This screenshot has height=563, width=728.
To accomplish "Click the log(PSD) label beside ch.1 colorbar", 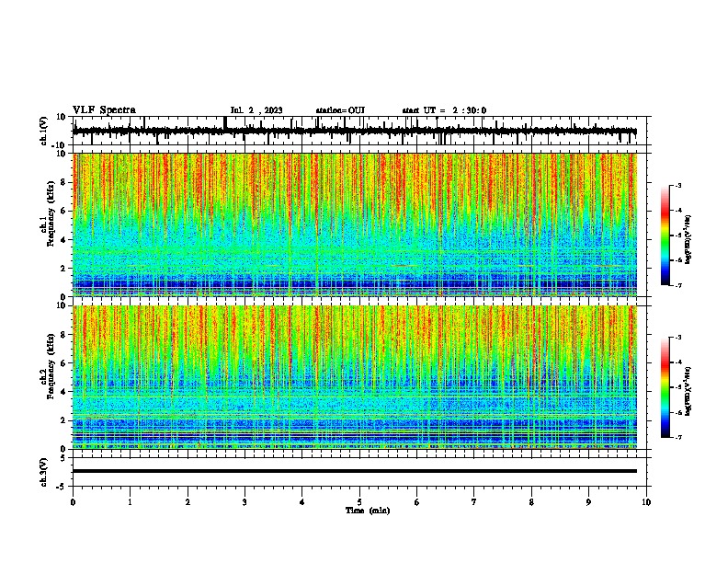I will (688, 239).
